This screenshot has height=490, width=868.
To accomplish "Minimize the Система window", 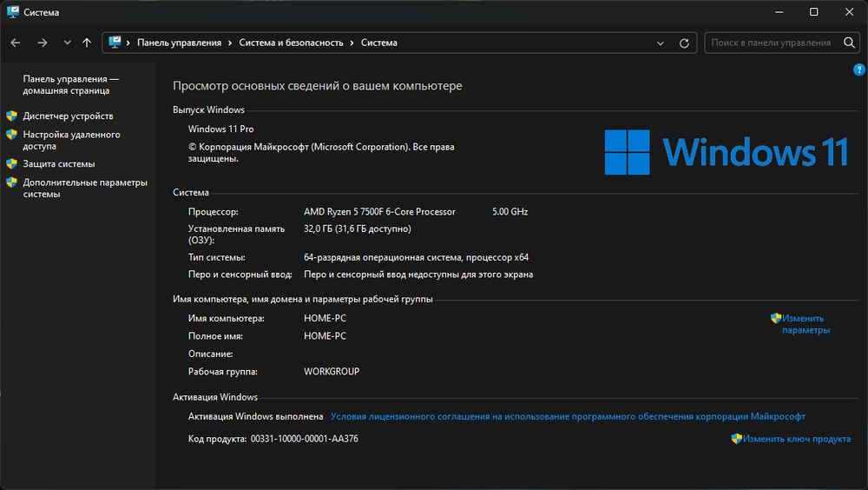I will point(779,11).
